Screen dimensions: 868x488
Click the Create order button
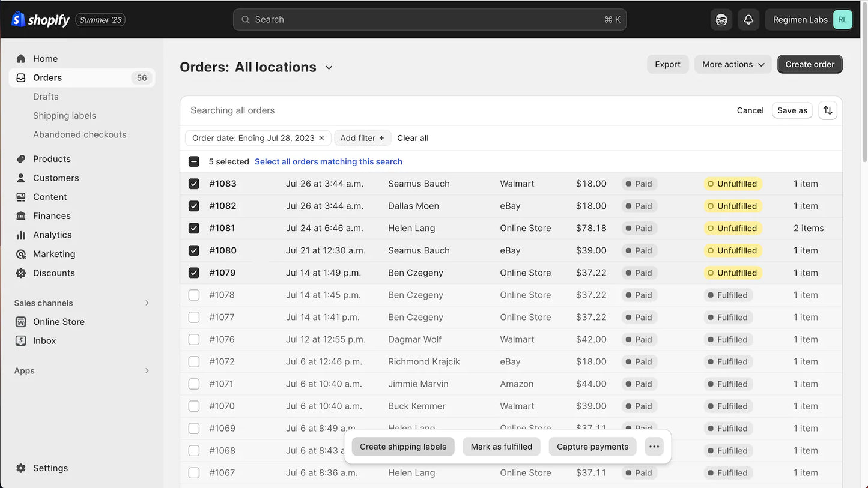pos(810,64)
